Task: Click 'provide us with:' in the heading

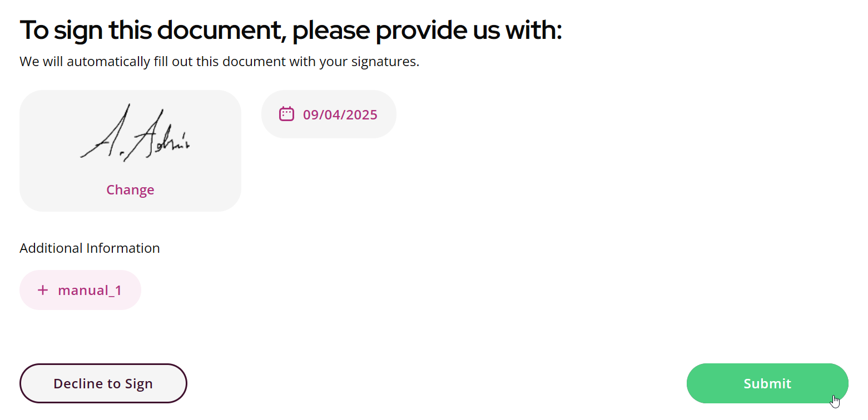Action: point(428,31)
